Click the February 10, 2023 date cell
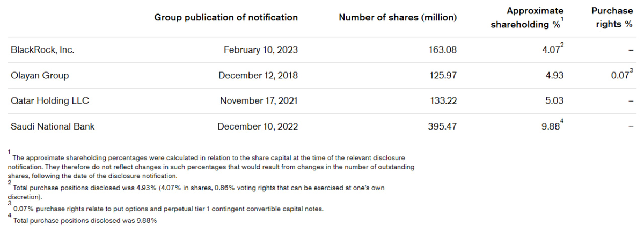Viewport: 644px width, 230px height. (260, 50)
